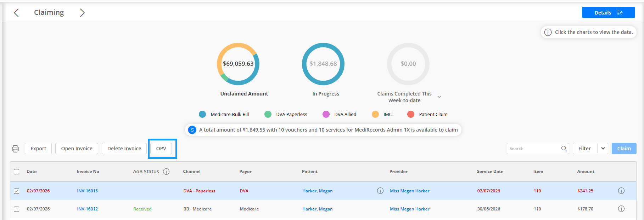
Task: Click the Details button
Action: pos(608,13)
